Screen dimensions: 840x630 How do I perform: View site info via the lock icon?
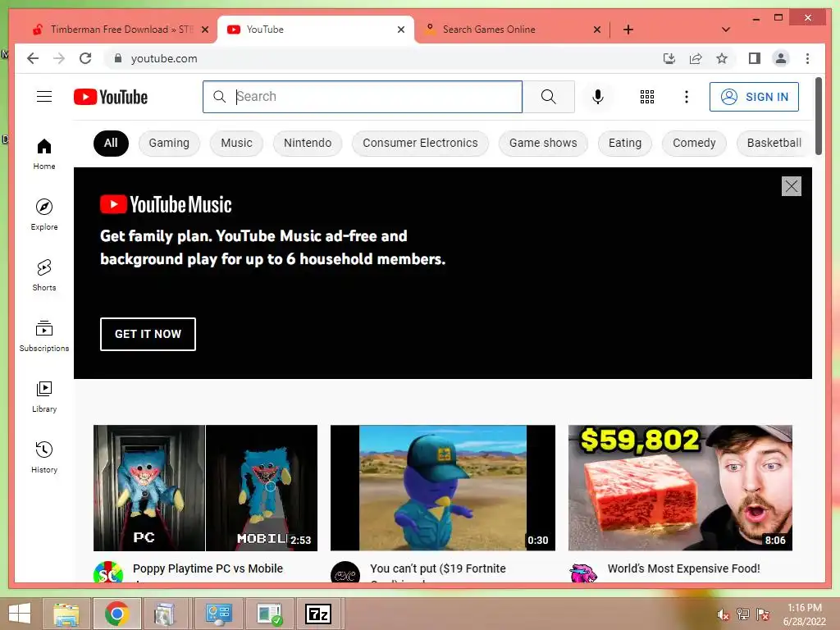tap(118, 58)
